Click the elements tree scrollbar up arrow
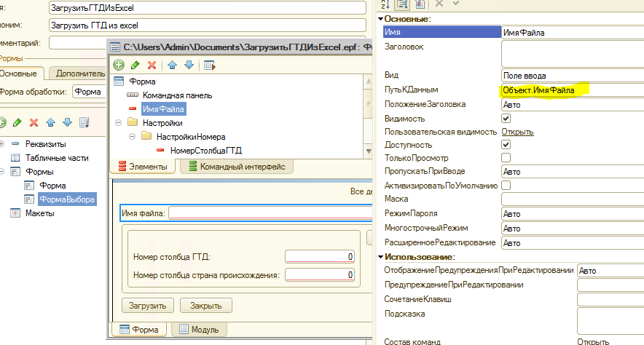 369,82
